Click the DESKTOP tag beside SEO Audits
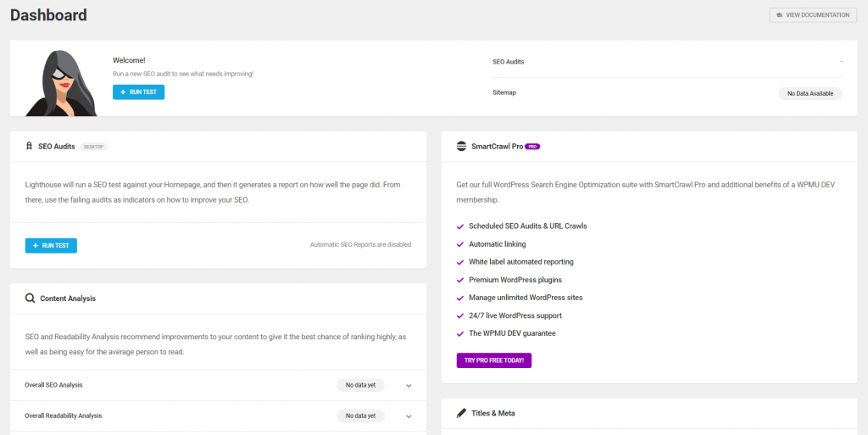Screen dimensions: 868x435 [x=93, y=147]
